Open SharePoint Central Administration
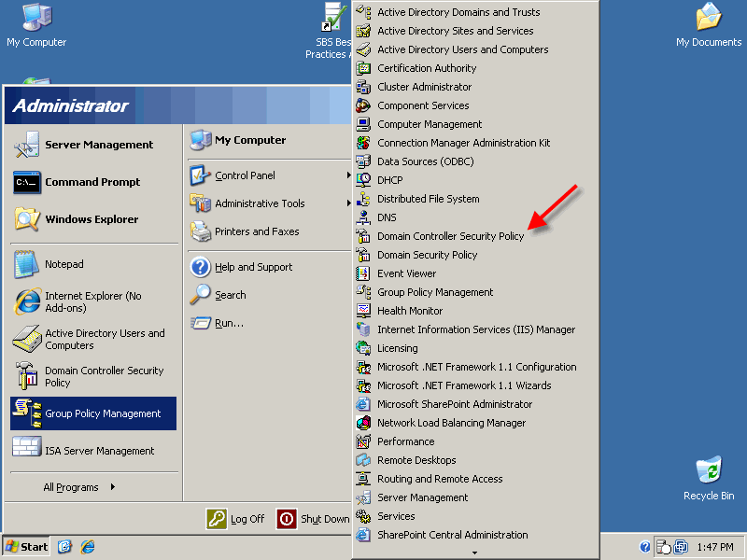Screen dimensions: 747x560 click(x=475, y=535)
